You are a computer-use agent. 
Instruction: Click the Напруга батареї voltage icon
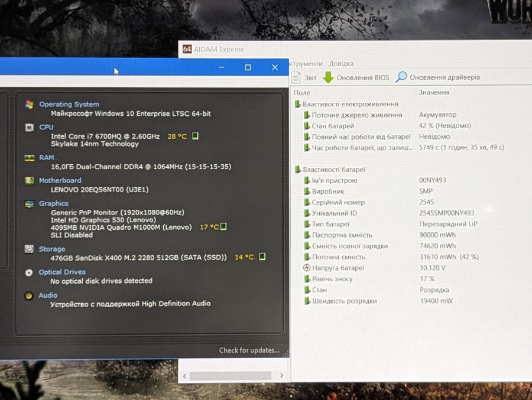(x=307, y=268)
